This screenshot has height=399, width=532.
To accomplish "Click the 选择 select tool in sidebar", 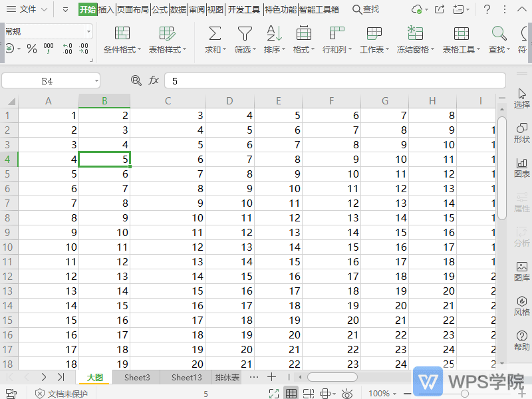I will tap(522, 98).
